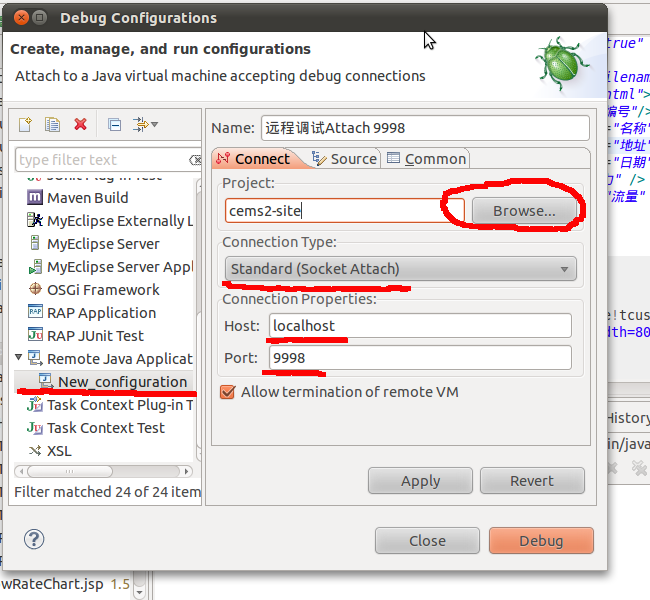This screenshot has height=600, width=650.
Task: Select Task Context Test item
Action: 106,428
